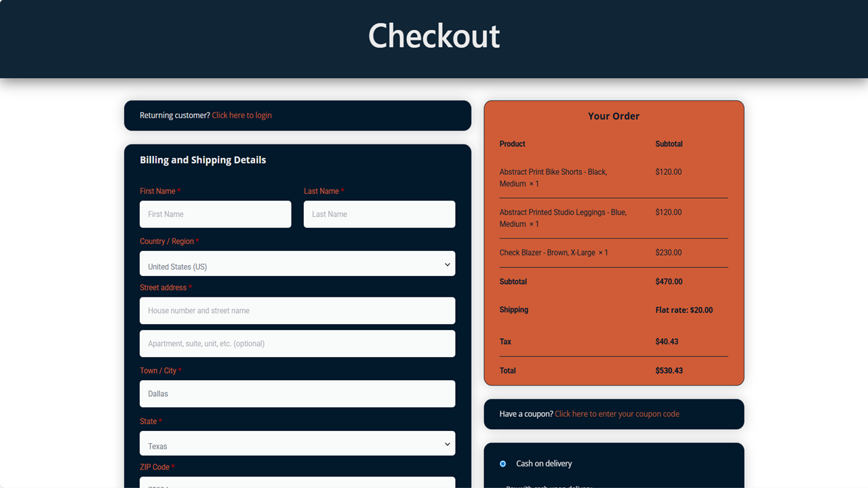This screenshot has height=488, width=868.
Task: Click the First Name field label
Action: [157, 191]
